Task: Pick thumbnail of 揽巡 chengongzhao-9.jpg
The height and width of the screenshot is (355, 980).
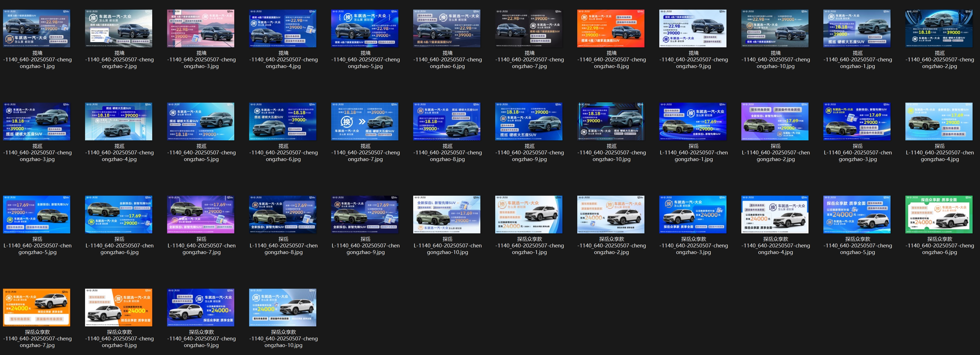Action: [x=529, y=121]
